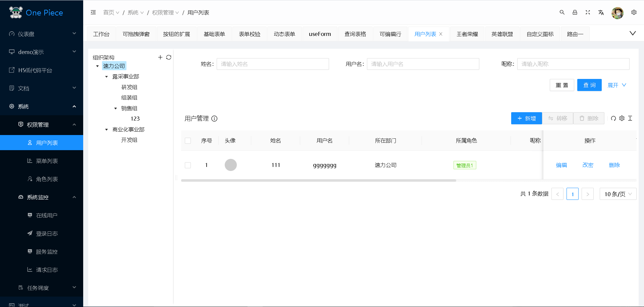Open the header settings gear icon

coord(634,12)
